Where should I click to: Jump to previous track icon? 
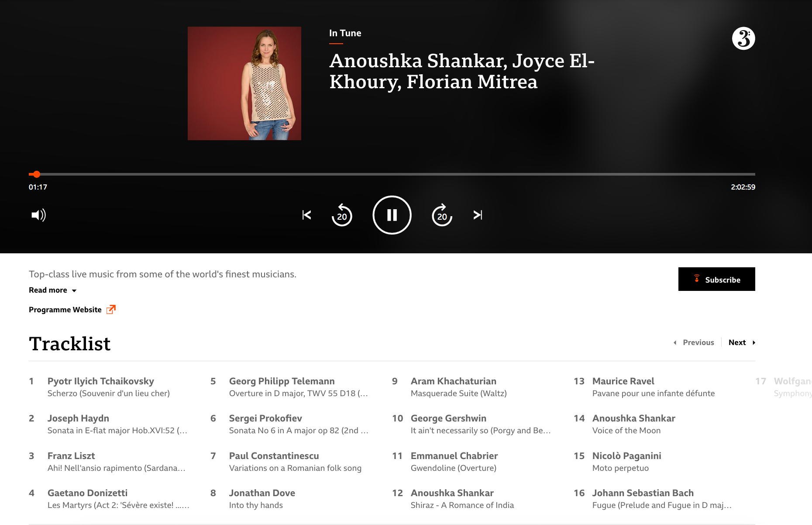[306, 215]
